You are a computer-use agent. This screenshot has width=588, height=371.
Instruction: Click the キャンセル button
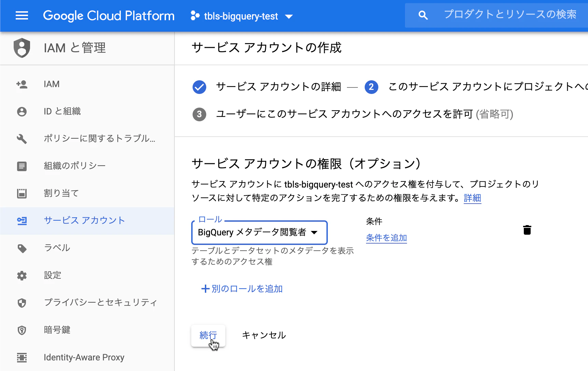pos(264,335)
